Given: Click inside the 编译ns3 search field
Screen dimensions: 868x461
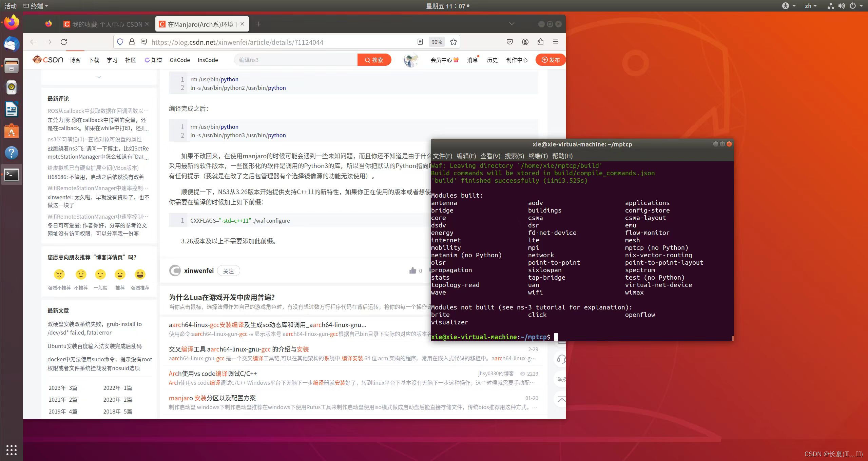Looking at the screenshot, I should [295, 60].
